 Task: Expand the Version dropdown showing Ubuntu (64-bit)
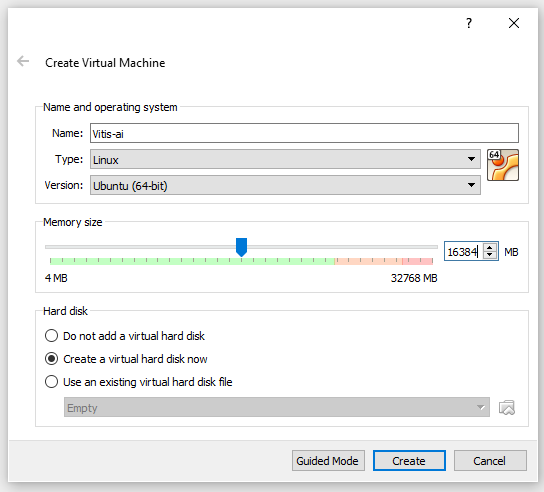click(x=285, y=185)
